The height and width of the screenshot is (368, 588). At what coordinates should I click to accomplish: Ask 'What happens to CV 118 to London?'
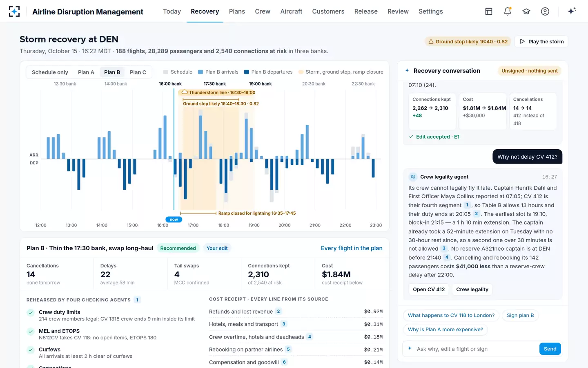(451, 315)
